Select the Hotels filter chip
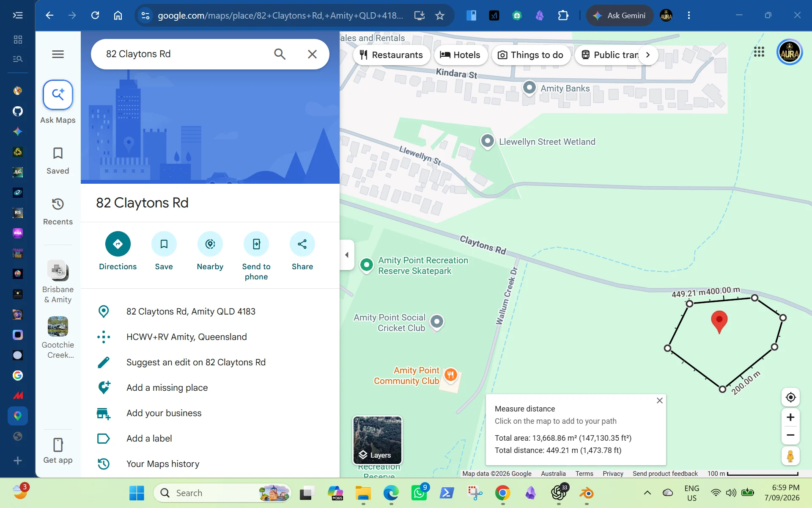Image resolution: width=812 pixels, height=508 pixels. click(460, 55)
